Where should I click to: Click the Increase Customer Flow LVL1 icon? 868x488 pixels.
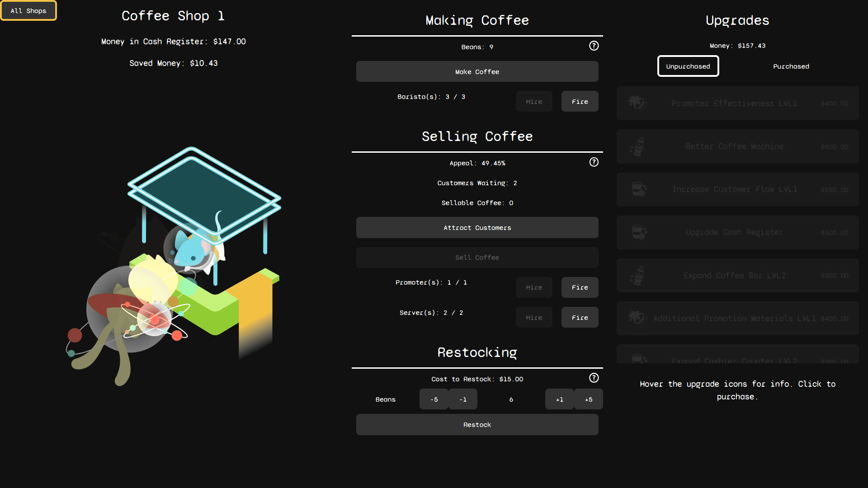point(639,189)
